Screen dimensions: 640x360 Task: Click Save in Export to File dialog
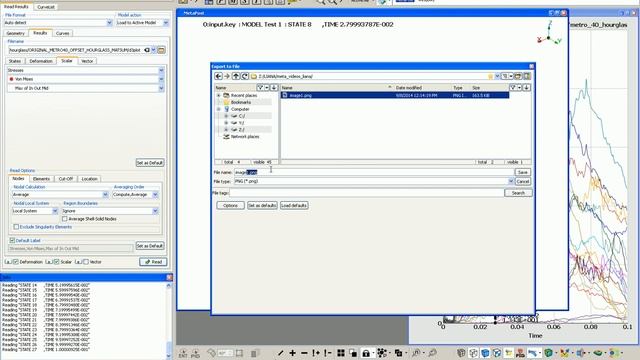523,172
